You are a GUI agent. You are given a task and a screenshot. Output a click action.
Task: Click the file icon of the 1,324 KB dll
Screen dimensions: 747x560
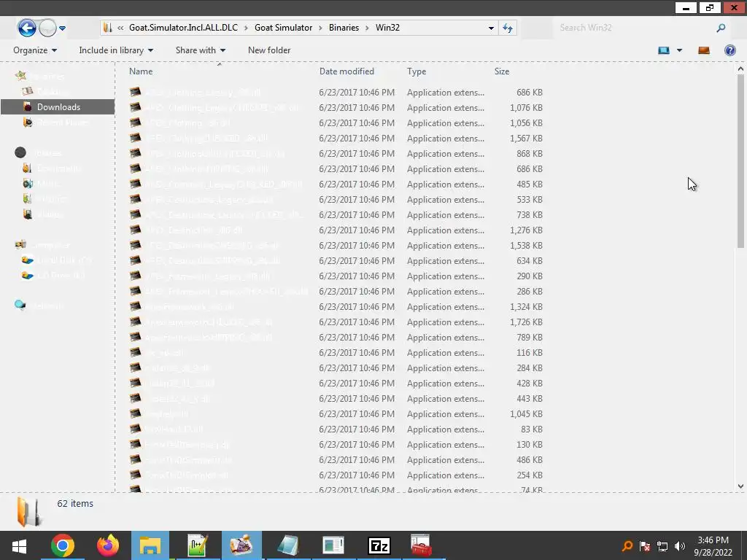click(135, 306)
